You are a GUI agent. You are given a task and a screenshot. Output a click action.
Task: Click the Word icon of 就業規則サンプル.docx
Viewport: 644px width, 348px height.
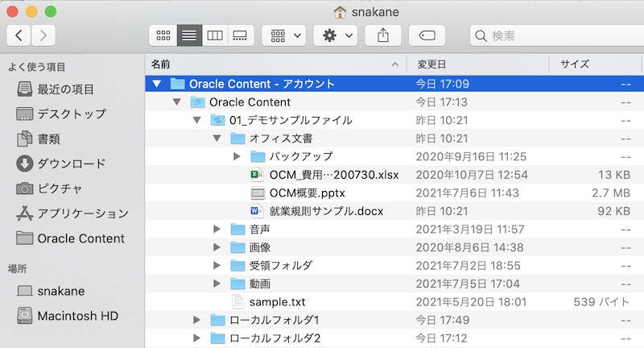pos(258,212)
